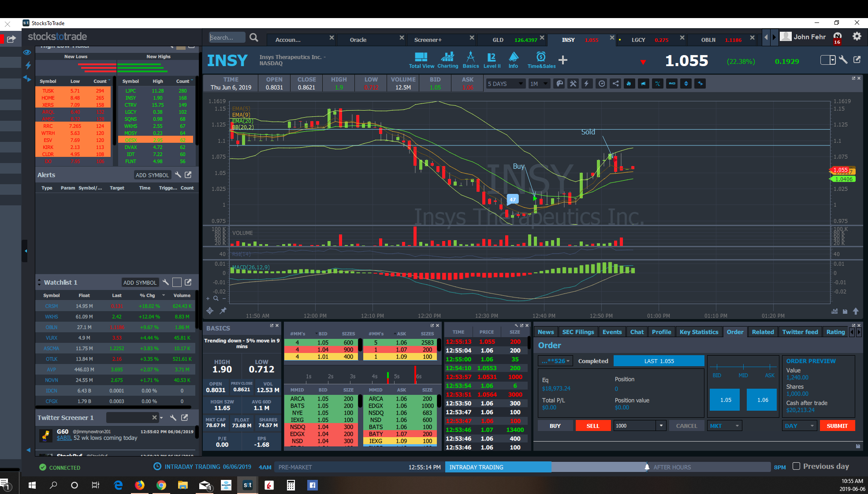Open the MKT order type dropdown
868x494 pixels.
(725, 426)
